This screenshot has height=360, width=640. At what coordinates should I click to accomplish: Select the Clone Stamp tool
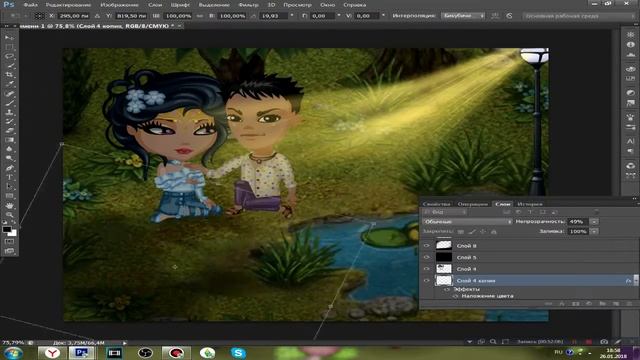(9, 112)
